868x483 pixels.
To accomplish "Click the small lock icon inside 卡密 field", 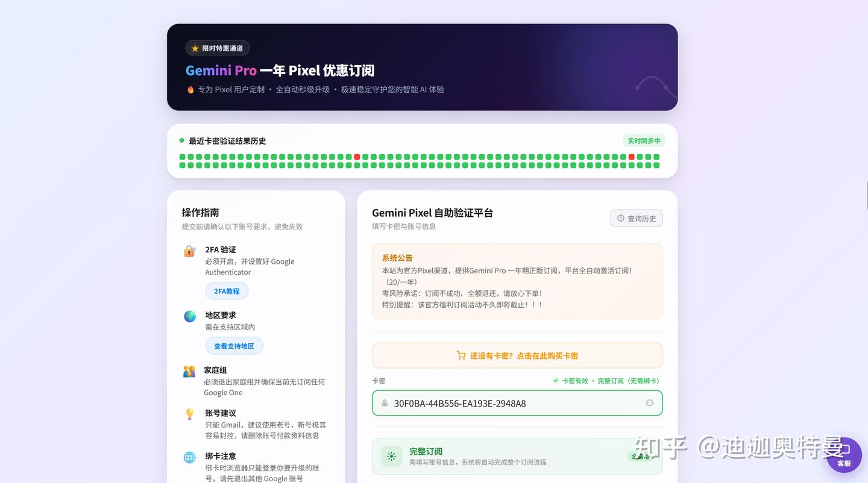I will 385,403.
